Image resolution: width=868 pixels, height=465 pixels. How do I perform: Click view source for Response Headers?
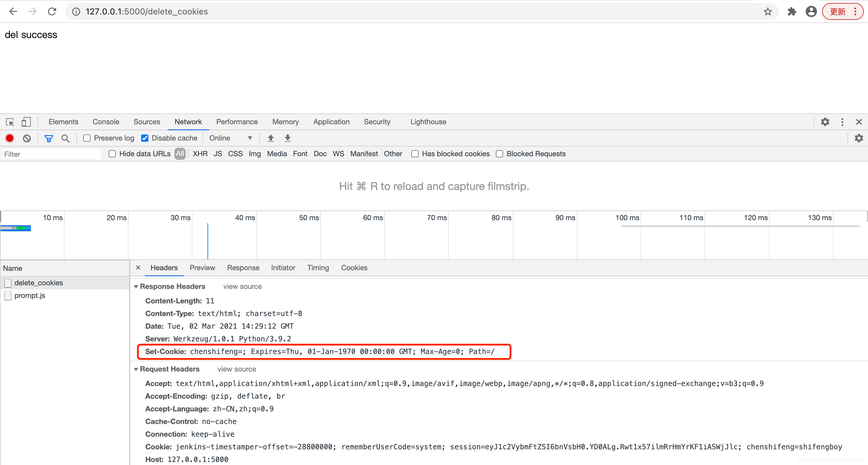242,286
